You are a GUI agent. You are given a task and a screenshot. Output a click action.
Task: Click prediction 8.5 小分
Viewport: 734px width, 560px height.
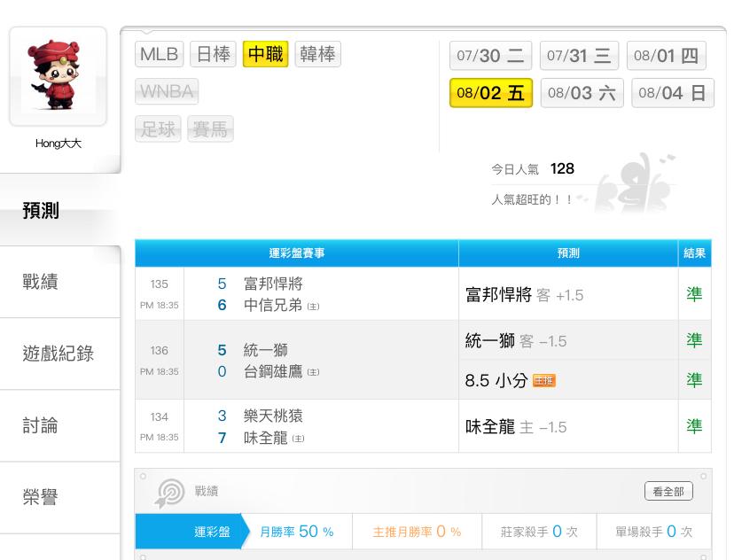pos(496,380)
